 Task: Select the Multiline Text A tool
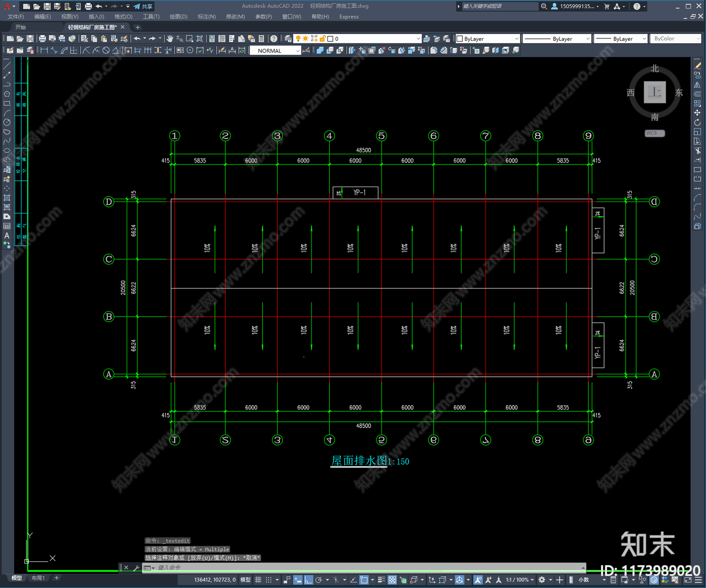(x=7, y=236)
